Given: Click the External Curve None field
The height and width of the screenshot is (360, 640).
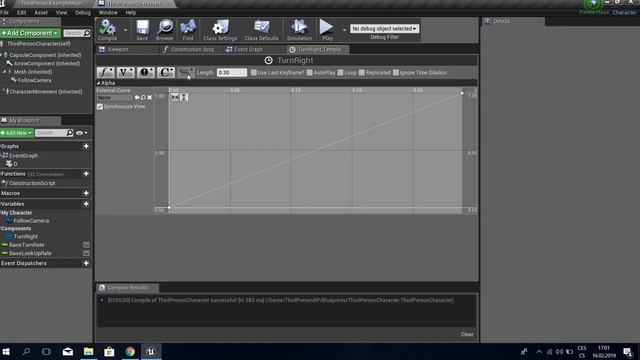Looking at the screenshot, I should pos(115,98).
